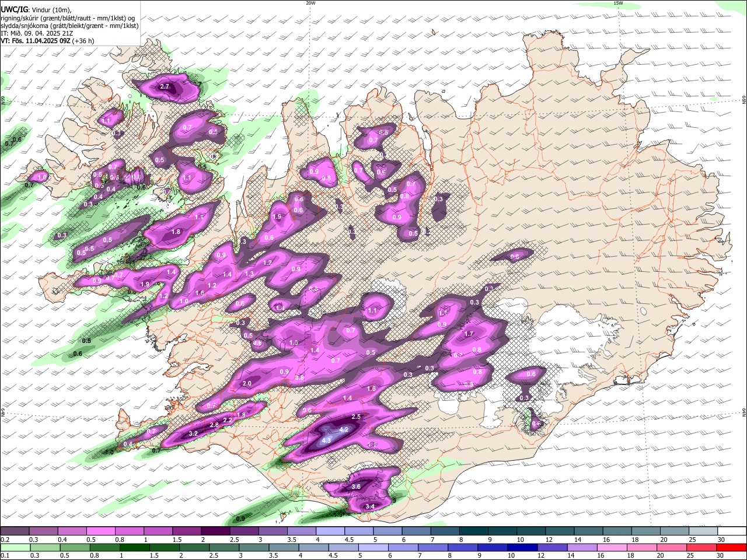This screenshot has height=560, width=747.
Task: Select the lavender swatch between 14 and 16 lower scale
Action: tap(582, 548)
